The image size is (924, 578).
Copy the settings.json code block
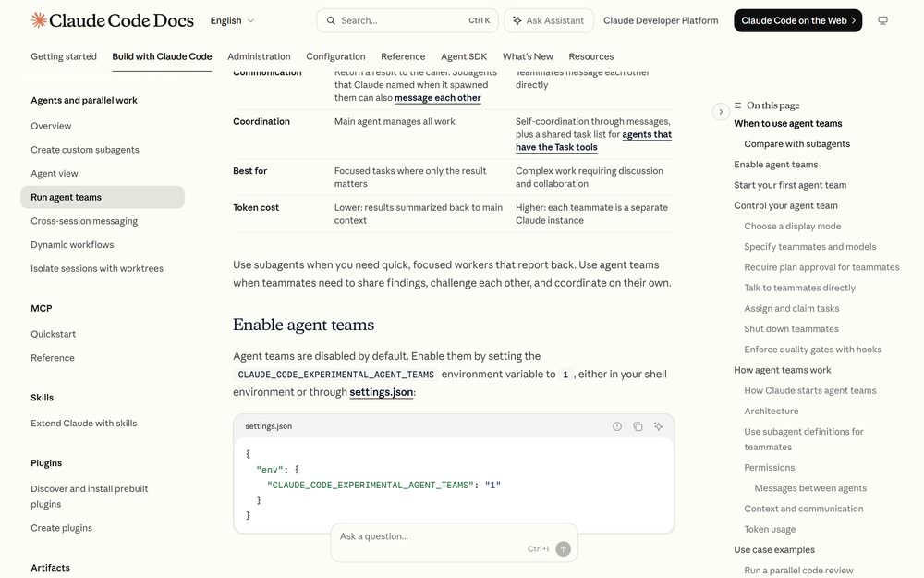tap(638, 426)
